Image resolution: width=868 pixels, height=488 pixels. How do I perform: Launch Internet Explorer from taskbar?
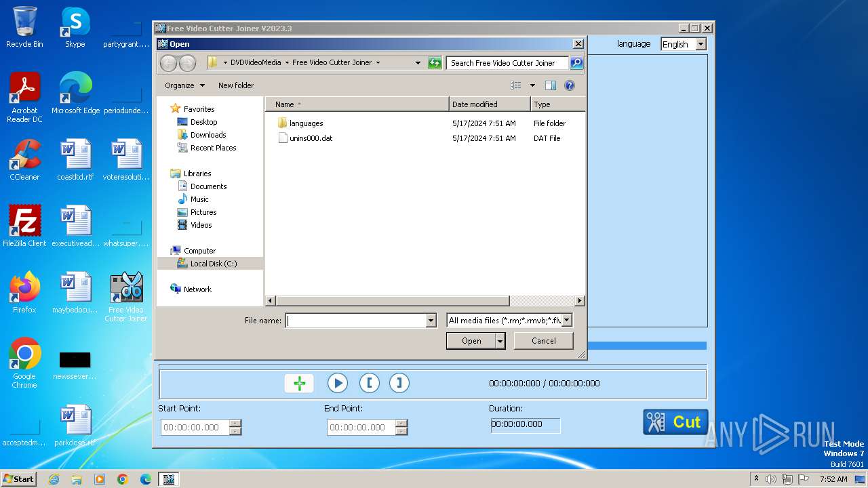[54, 479]
